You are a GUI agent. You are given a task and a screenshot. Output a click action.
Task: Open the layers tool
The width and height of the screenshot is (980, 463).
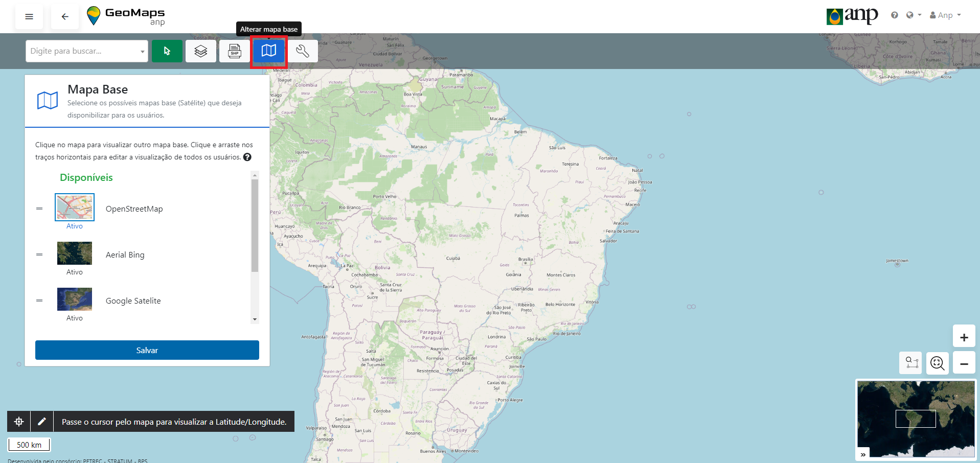click(x=200, y=51)
